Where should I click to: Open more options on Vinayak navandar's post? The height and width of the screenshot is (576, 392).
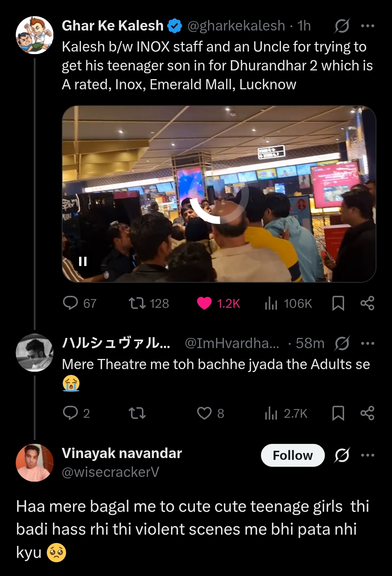click(367, 455)
